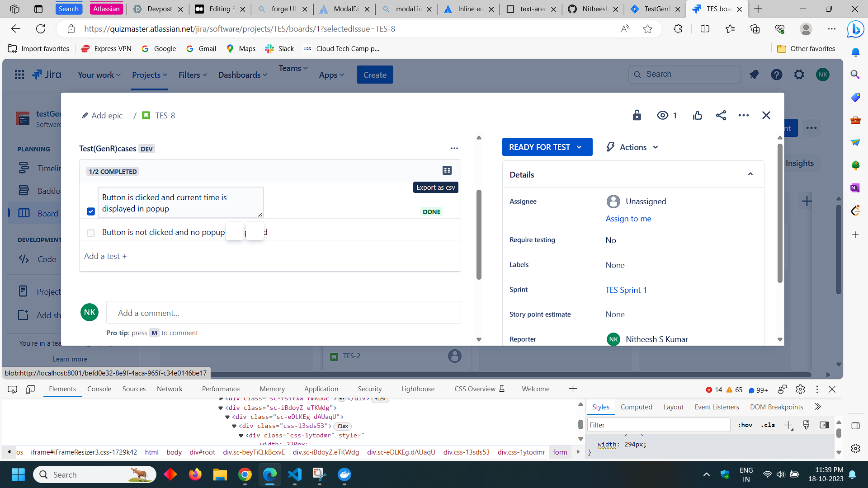Open Jira notifications bell icon
The width and height of the screenshot is (868, 488).
click(754, 75)
